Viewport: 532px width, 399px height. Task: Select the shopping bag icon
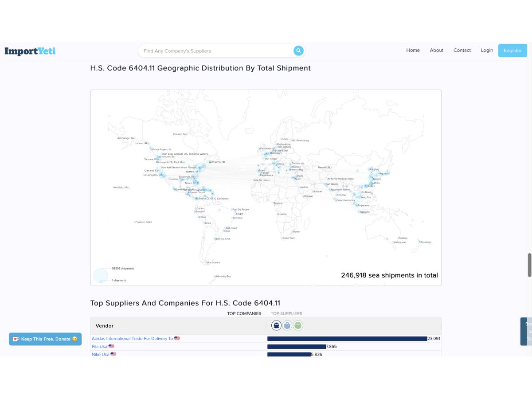click(287, 325)
